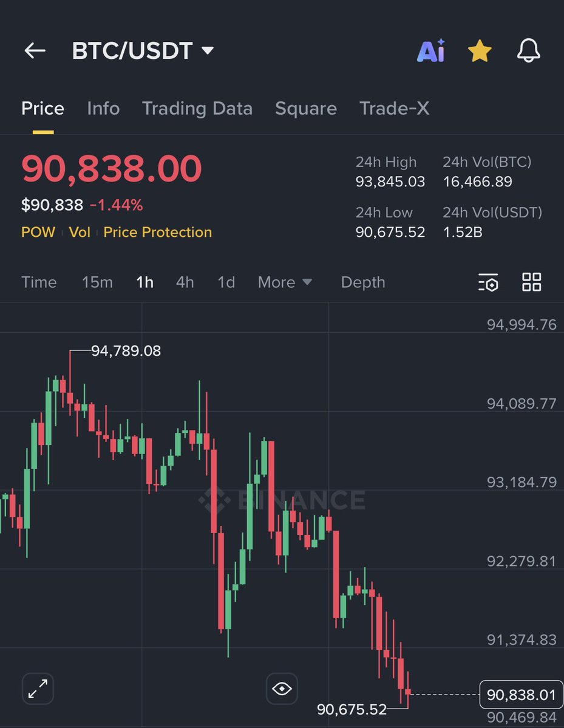The width and height of the screenshot is (564, 728).
Task: Expand chart to fullscreen
Action: [x=38, y=689]
